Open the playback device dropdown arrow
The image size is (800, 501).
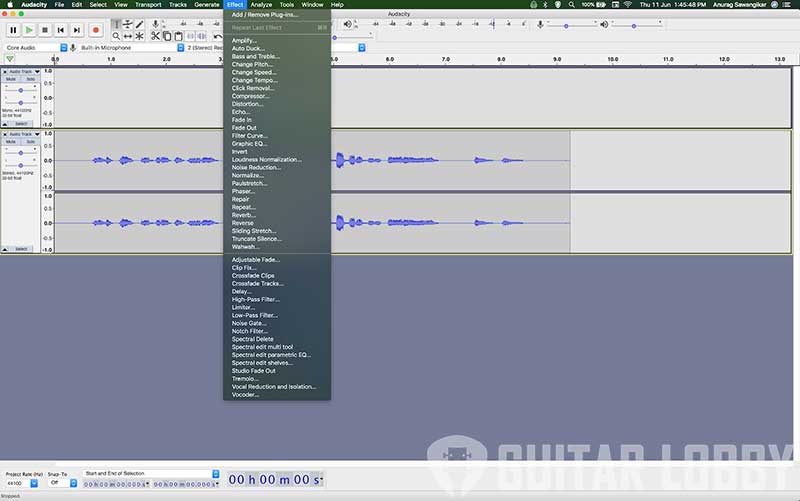pos(362,47)
